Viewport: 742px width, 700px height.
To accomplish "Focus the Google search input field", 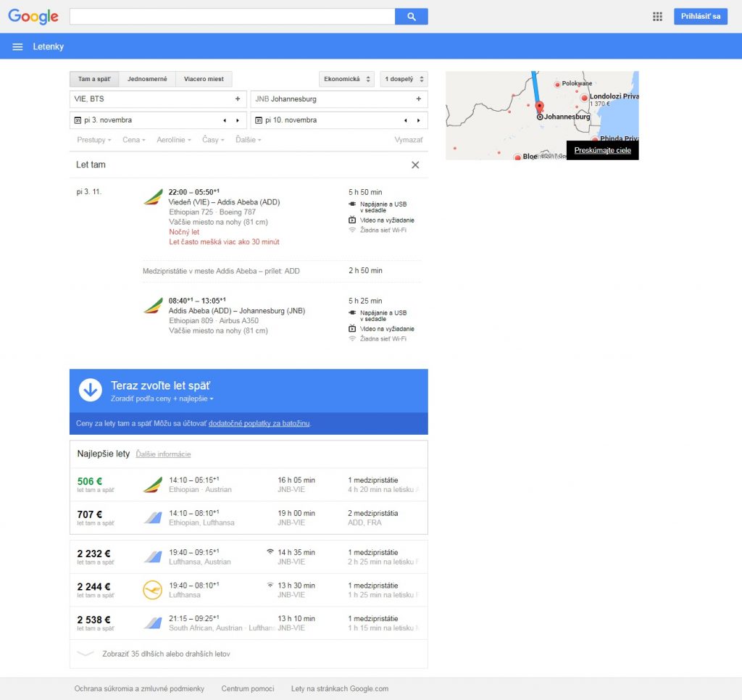I will (x=233, y=17).
